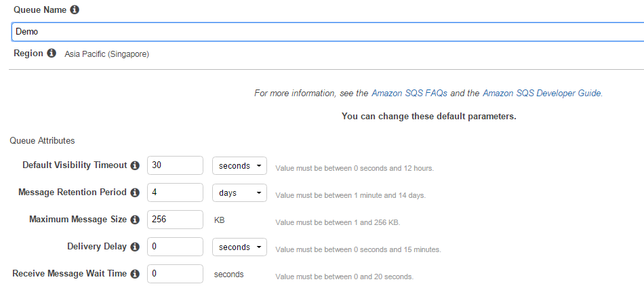Show info for Default Visibility Timeout
Screen dimensions: 644x286
[135, 165]
